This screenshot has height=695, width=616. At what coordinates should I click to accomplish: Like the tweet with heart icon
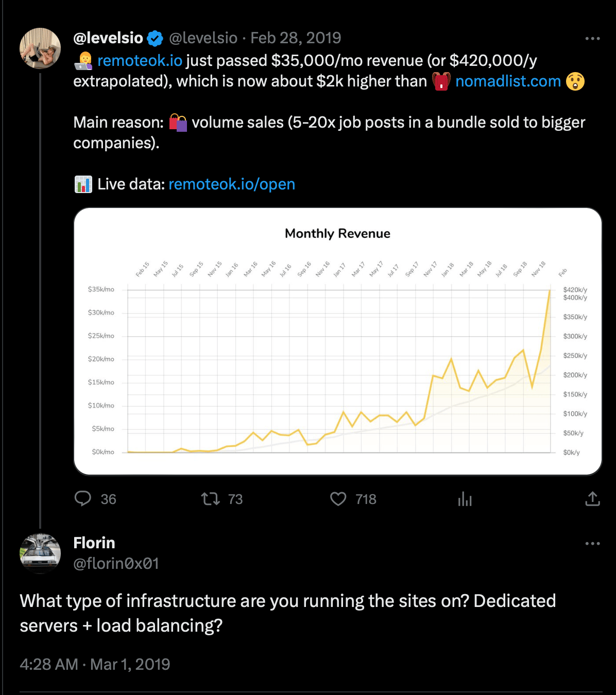point(338,499)
